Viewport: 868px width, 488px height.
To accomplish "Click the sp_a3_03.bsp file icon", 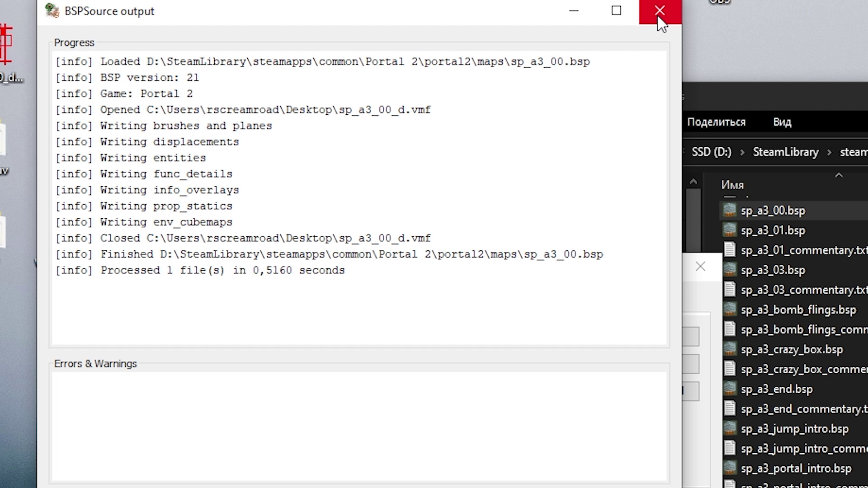I will click(729, 270).
